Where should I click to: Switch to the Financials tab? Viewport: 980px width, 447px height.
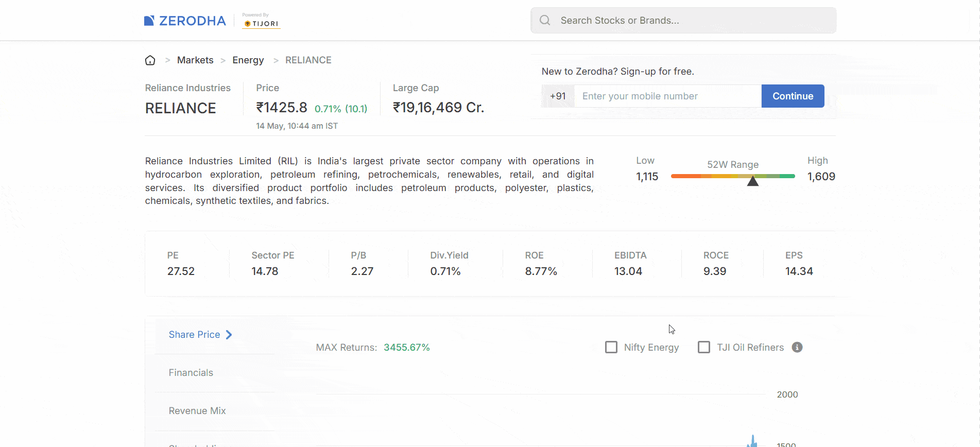click(x=191, y=373)
